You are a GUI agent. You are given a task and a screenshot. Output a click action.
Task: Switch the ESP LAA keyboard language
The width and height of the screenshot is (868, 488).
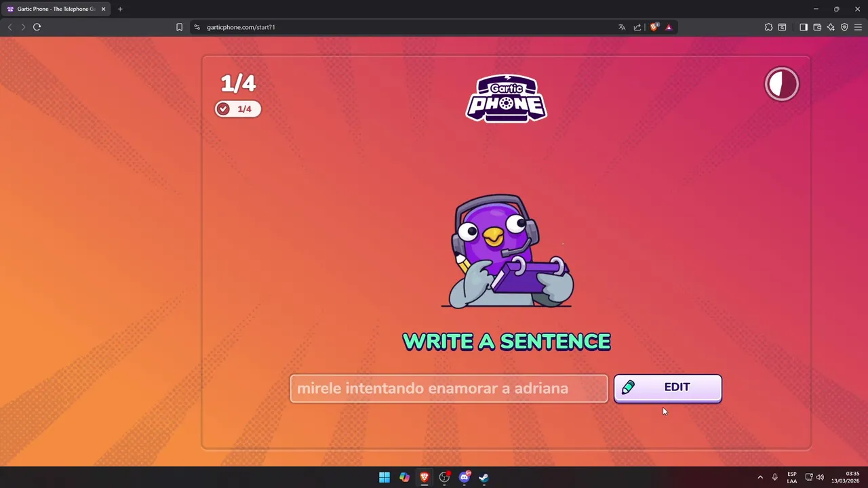point(792,477)
